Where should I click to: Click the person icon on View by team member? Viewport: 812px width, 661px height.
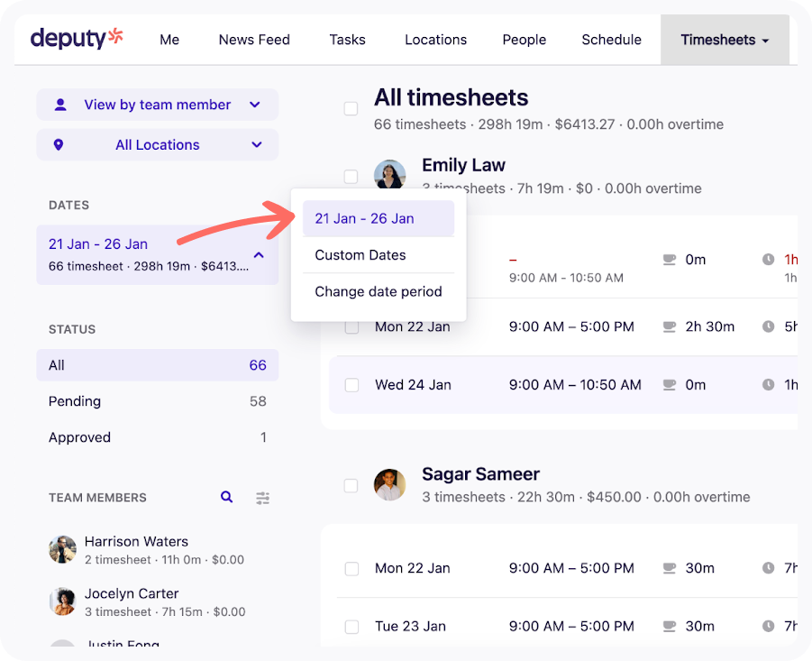(x=60, y=105)
